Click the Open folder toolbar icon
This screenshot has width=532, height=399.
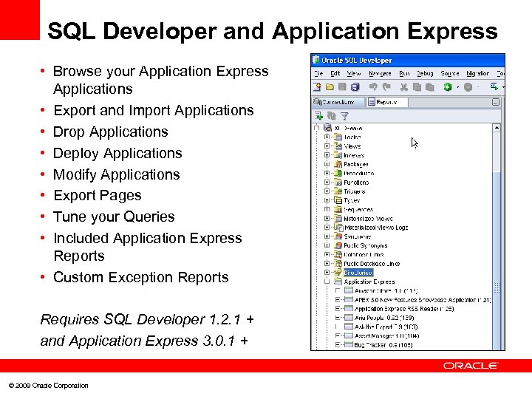click(x=330, y=87)
